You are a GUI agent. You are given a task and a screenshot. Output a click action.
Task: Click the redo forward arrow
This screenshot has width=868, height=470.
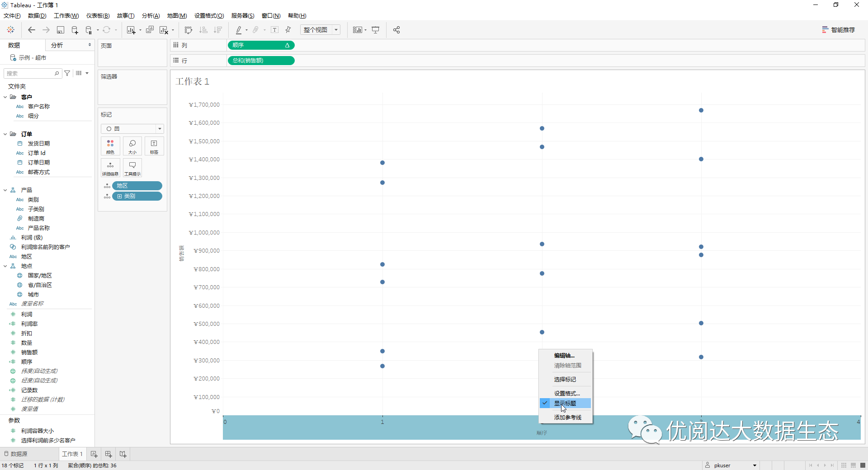[46, 30]
